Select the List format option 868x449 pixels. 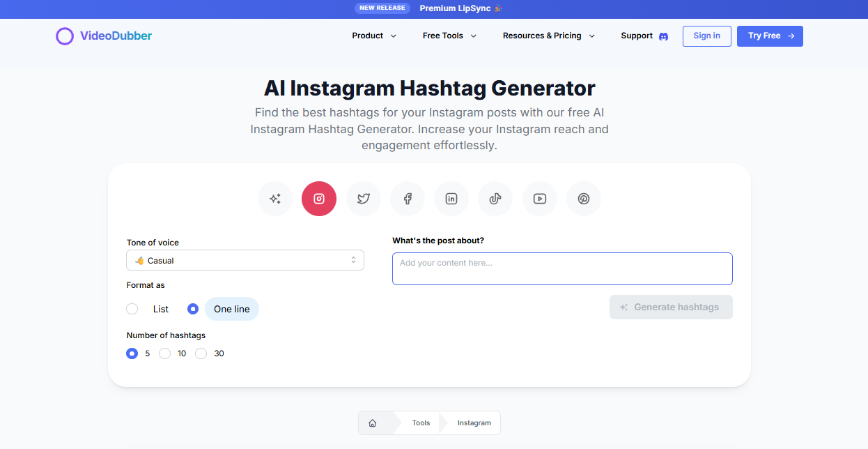click(132, 308)
